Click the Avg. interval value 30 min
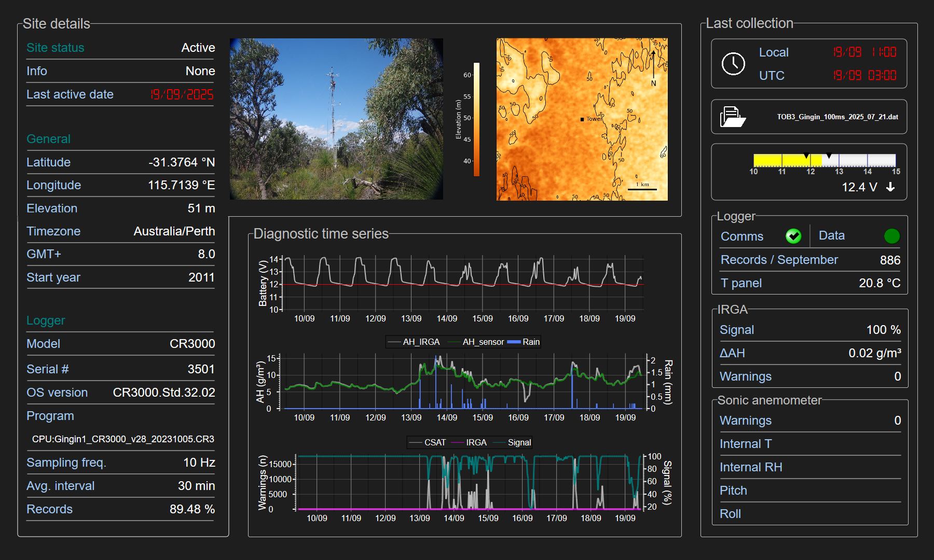This screenshot has width=934, height=560. [197, 486]
